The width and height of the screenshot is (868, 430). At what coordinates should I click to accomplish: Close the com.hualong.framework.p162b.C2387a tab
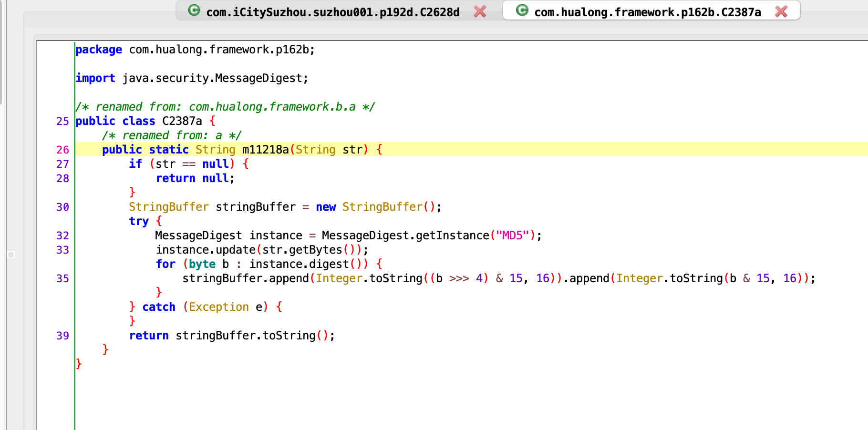point(781,11)
